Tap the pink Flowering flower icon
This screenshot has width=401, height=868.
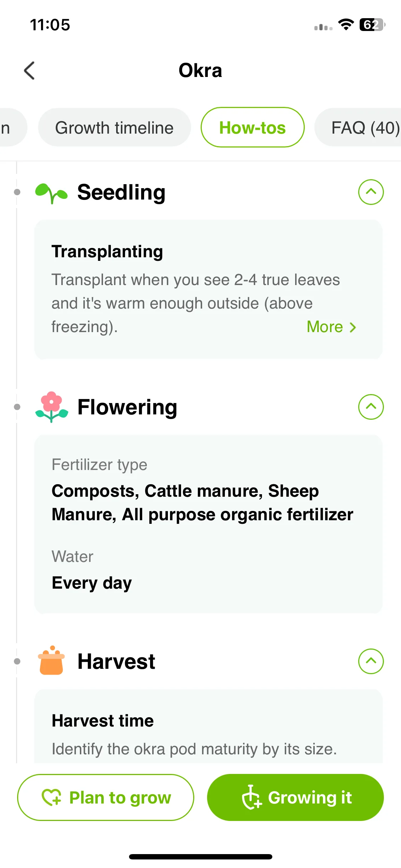point(51,407)
